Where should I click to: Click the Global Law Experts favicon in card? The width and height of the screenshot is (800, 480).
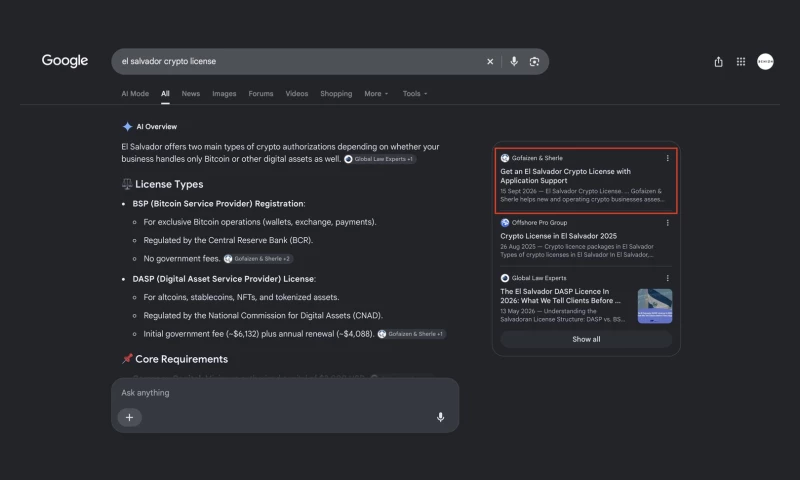coord(505,278)
